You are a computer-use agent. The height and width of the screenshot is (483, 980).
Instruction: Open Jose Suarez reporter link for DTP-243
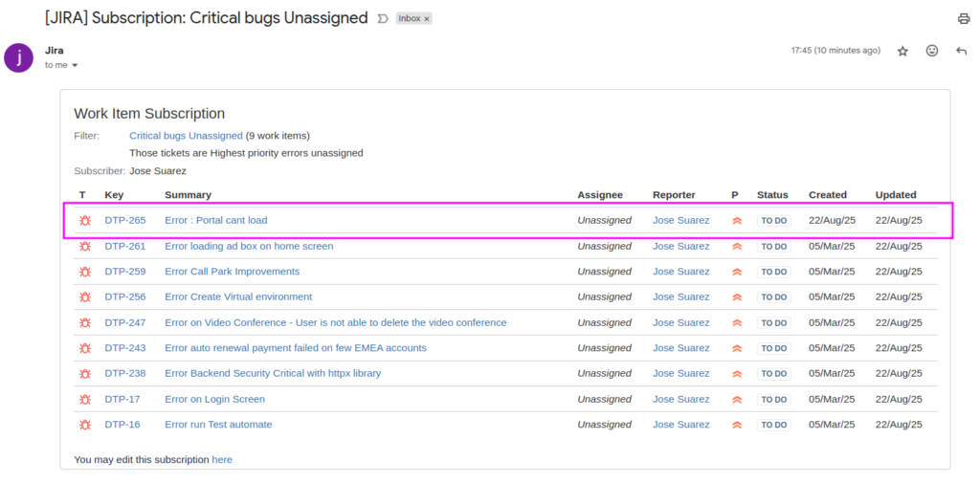point(681,348)
